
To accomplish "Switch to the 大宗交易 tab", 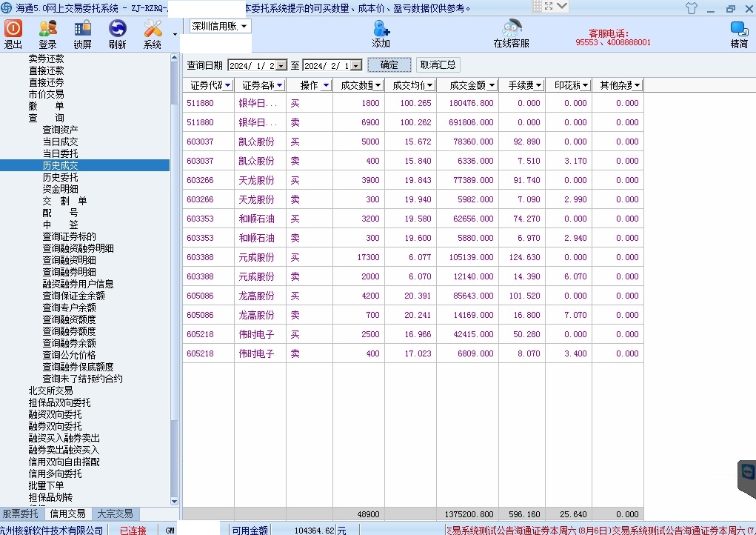I will click(x=115, y=514).
